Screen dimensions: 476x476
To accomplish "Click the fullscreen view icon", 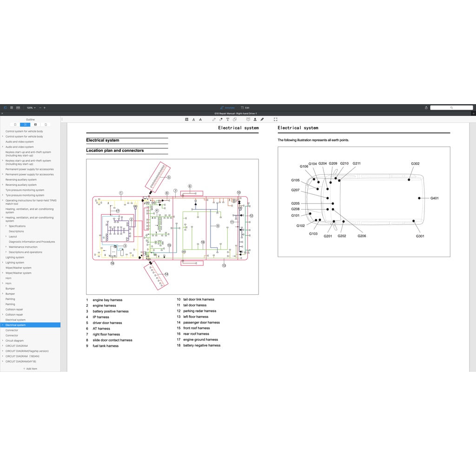I will click(275, 119).
